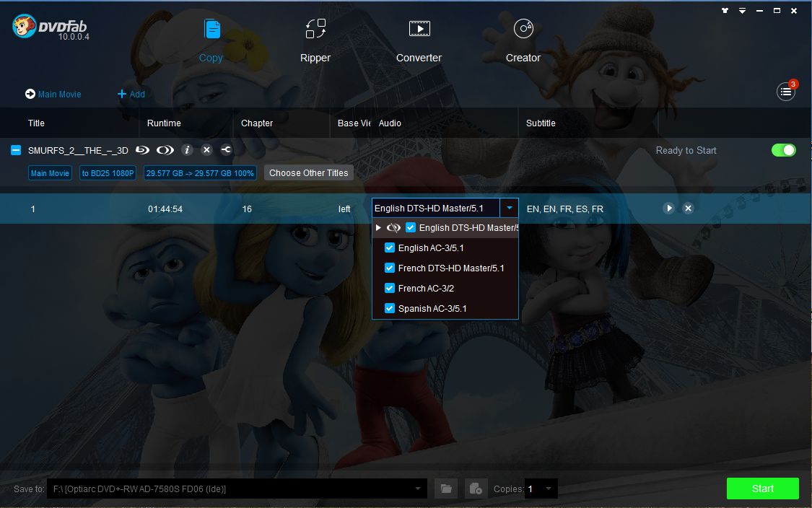Switch to the Converter module

(x=419, y=41)
